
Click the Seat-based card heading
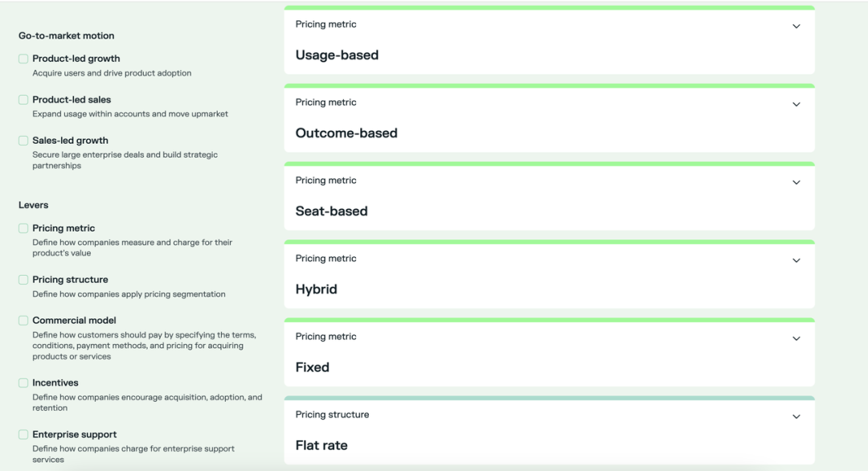pos(331,211)
